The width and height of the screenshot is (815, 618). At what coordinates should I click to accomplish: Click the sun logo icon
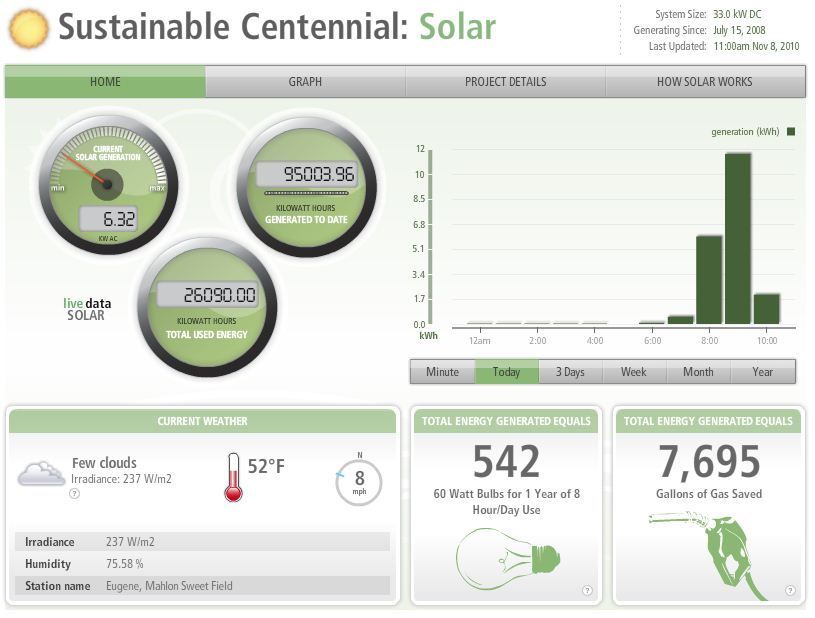click(28, 27)
